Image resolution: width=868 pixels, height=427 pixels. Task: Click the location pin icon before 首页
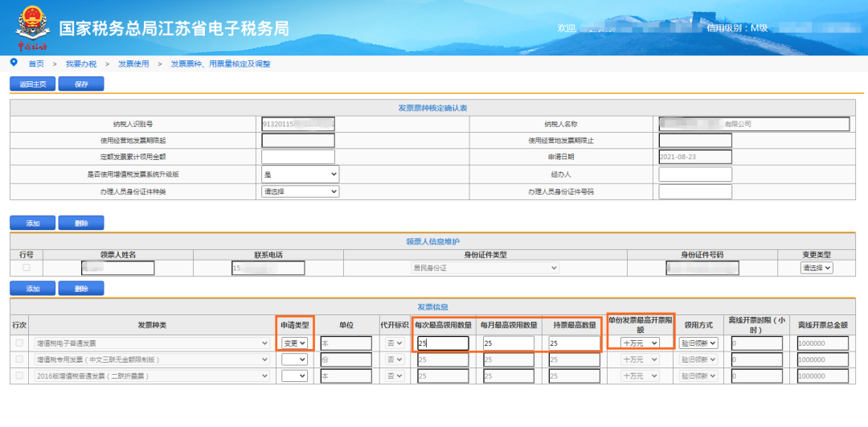click(14, 63)
